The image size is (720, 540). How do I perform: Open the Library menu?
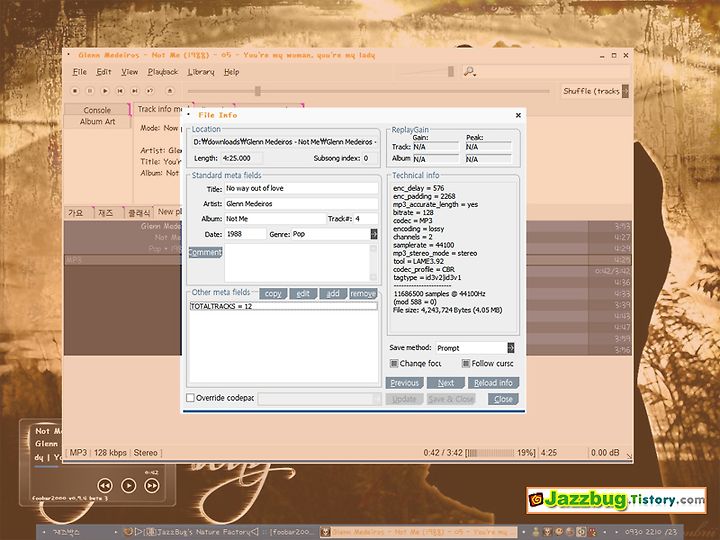coord(201,72)
